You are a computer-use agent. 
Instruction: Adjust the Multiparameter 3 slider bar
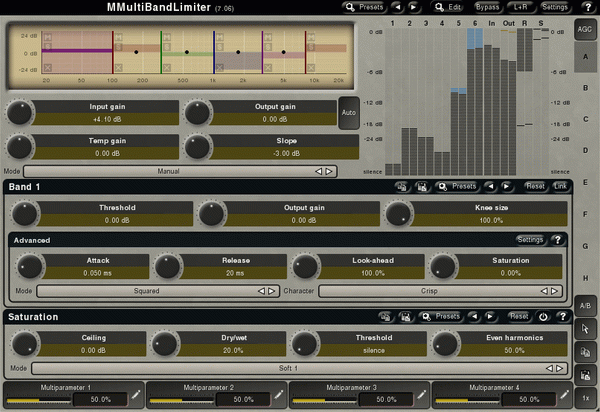pos(324,400)
